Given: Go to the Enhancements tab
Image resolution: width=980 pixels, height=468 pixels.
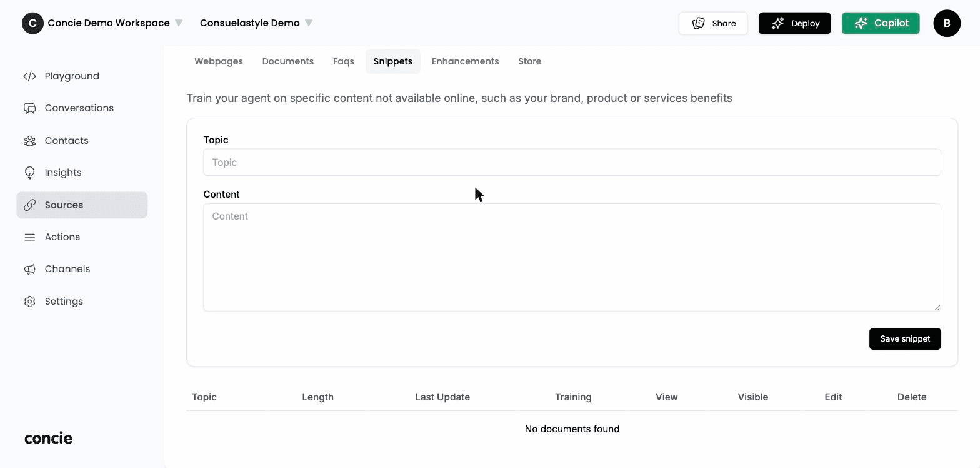Looking at the screenshot, I should pyautogui.click(x=466, y=61).
